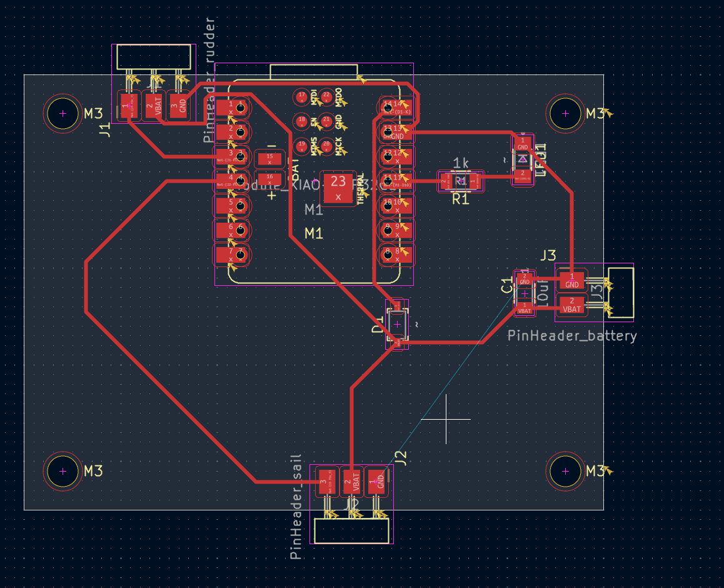Select the J1 reference label
Image resolution: width=724 pixels, height=588 pixels.
click(x=105, y=129)
